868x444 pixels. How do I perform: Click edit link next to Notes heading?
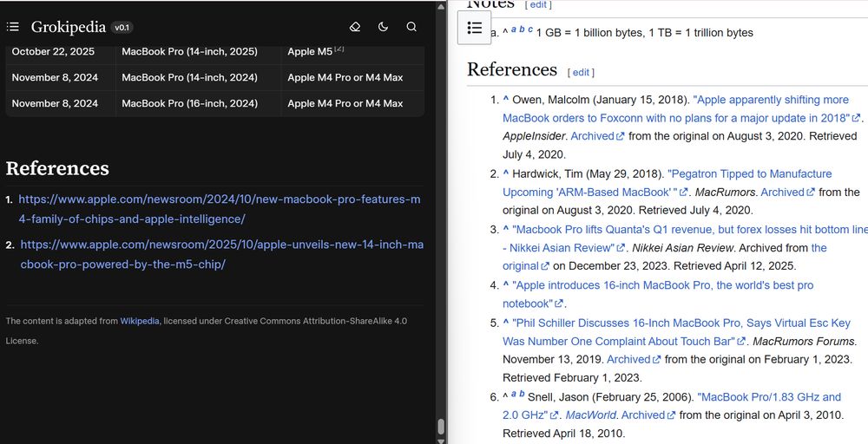538,4
